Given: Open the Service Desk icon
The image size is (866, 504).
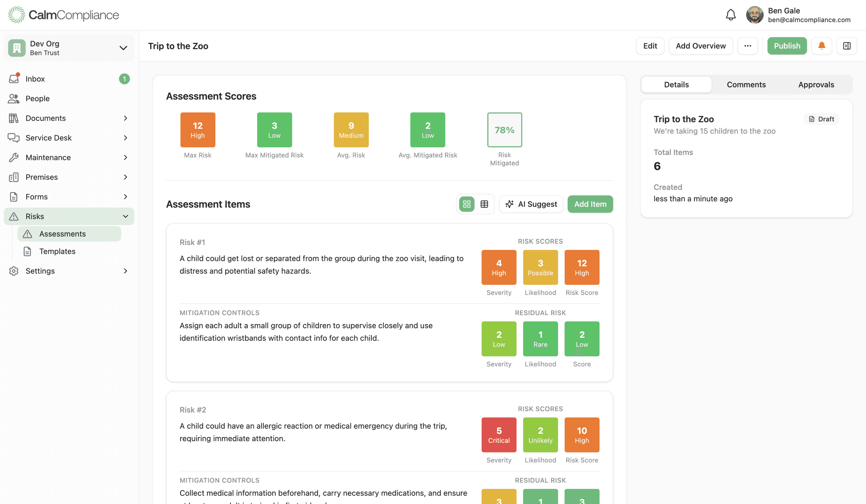Looking at the screenshot, I should tap(14, 138).
